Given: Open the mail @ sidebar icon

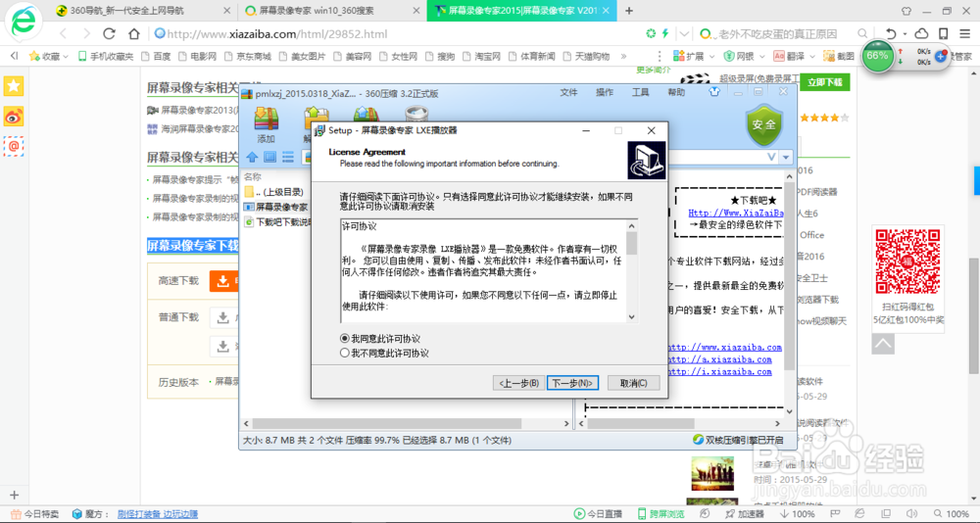Looking at the screenshot, I should click(x=13, y=146).
